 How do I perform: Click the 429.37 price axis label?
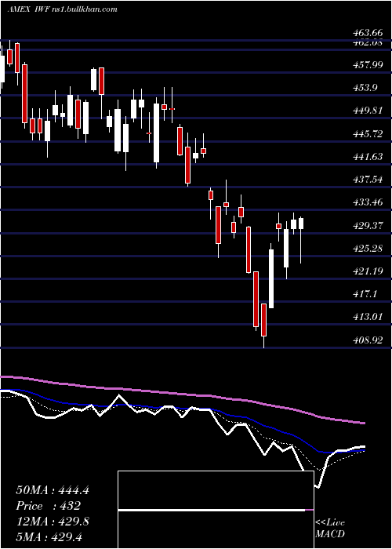coord(368,226)
